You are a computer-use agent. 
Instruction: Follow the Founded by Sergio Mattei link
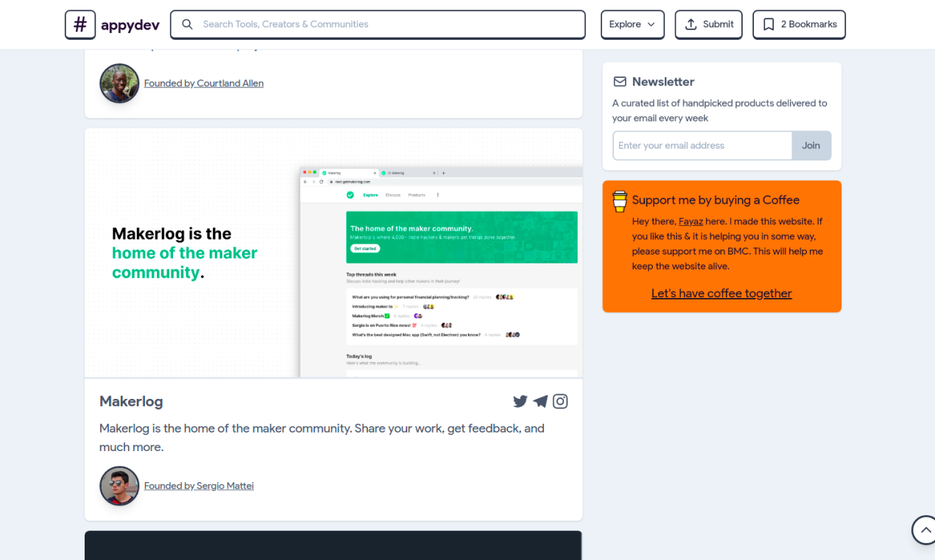199,486
